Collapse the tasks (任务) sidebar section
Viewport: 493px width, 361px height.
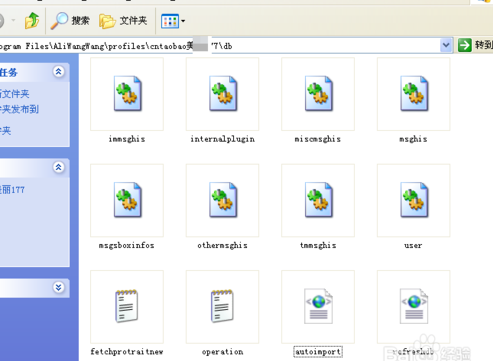pos(59,71)
